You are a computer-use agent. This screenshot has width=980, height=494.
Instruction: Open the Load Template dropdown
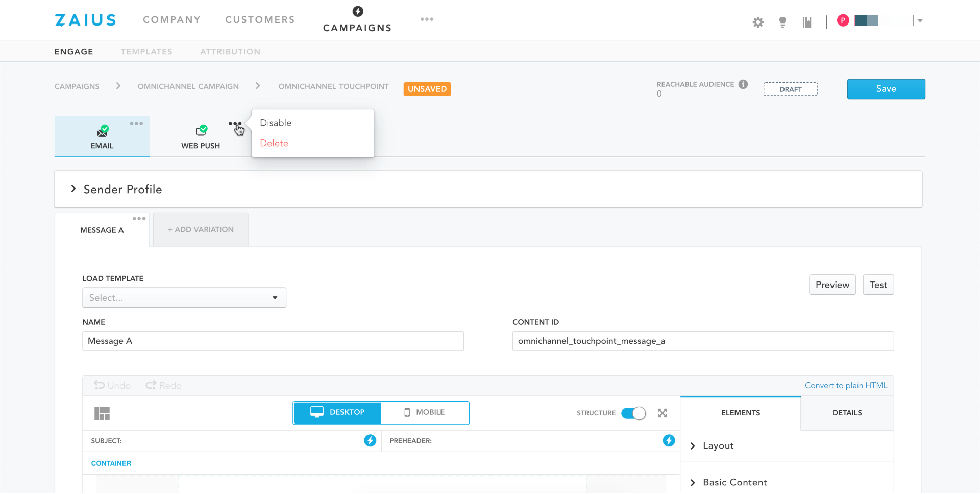point(184,297)
